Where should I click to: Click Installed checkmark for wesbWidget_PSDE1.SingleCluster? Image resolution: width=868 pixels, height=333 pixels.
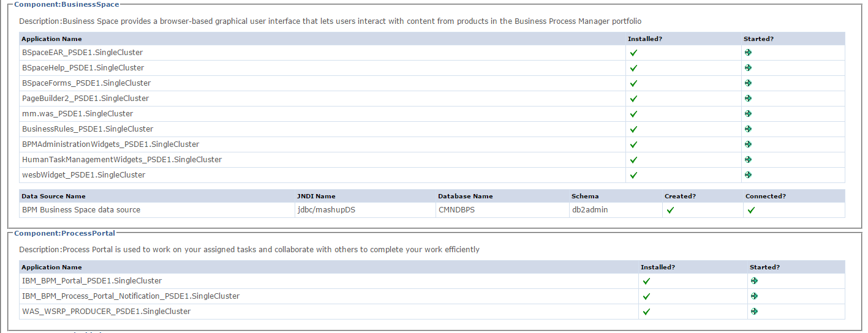(633, 175)
